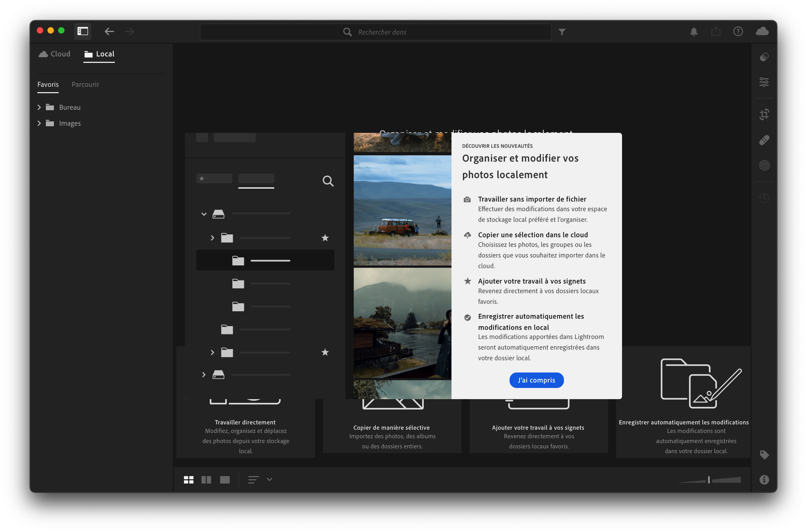Expand the Bureau folder
Image resolution: width=807 pixels, height=532 pixels.
point(39,107)
